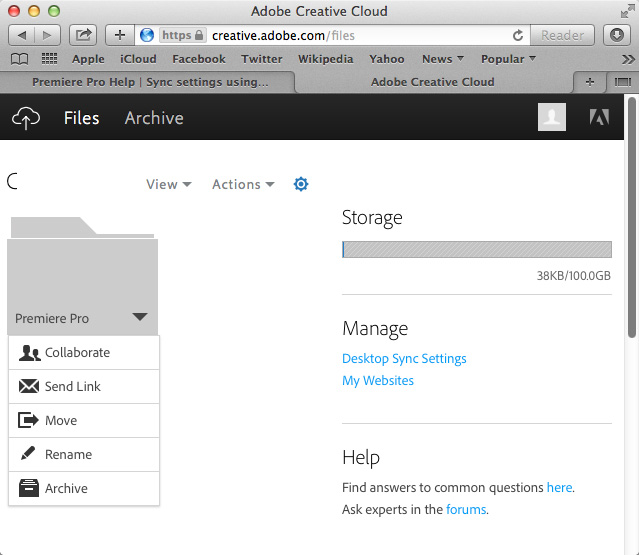
Task: Open the My Websites link
Action: point(378,381)
